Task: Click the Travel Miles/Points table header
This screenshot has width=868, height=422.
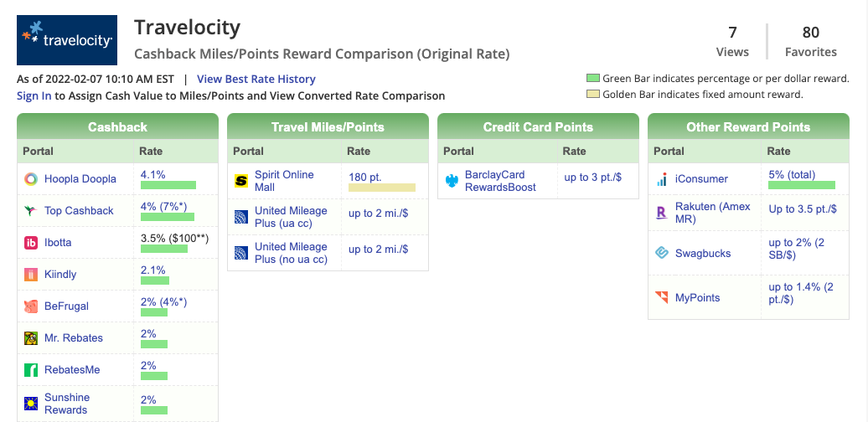Action: pos(328,126)
